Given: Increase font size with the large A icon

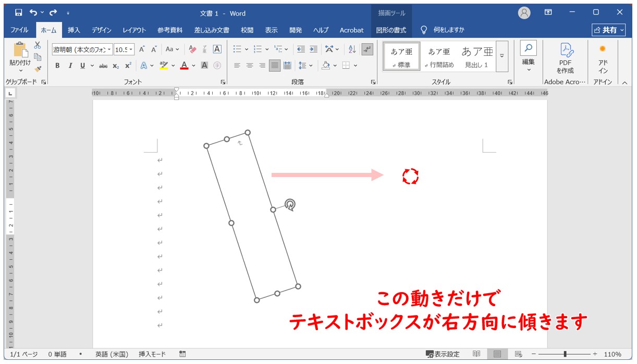Looking at the screenshot, I should click(142, 49).
